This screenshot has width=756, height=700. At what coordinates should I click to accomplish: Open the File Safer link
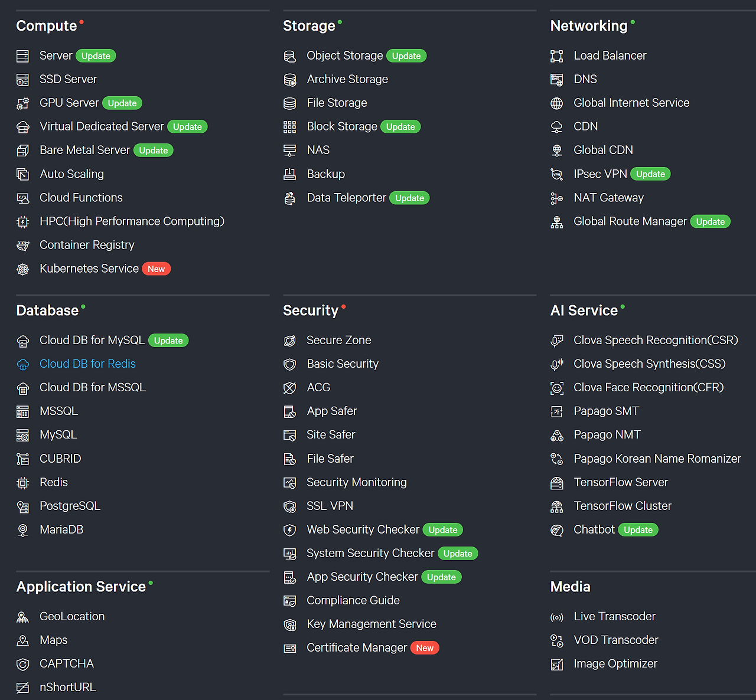330,459
